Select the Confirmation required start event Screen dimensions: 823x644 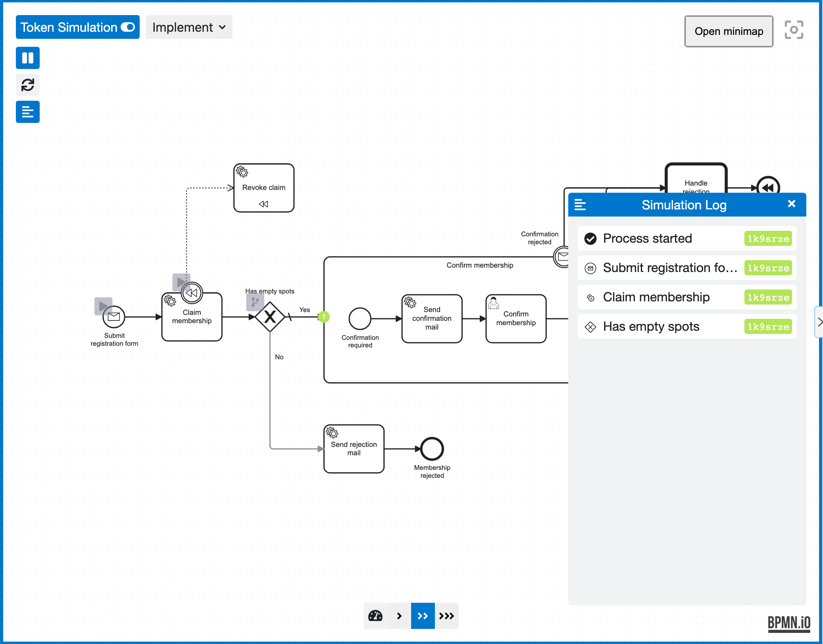[x=360, y=319]
